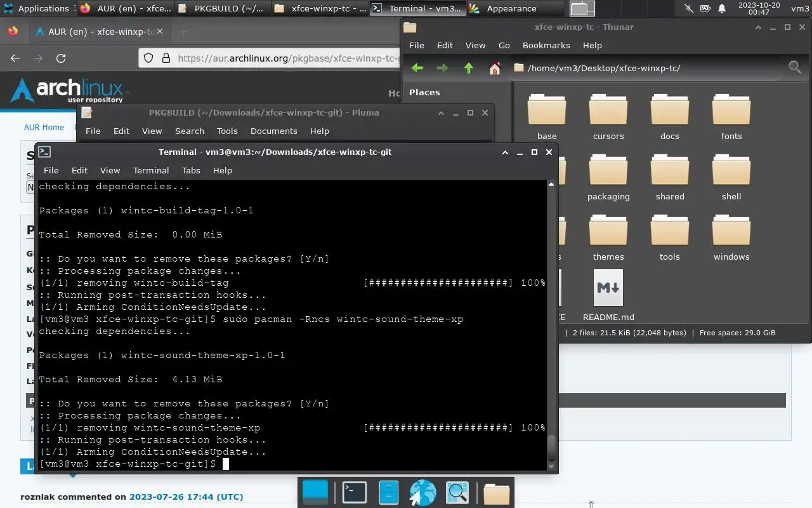
Task: Open Pluma's Documents menu
Action: (x=273, y=131)
